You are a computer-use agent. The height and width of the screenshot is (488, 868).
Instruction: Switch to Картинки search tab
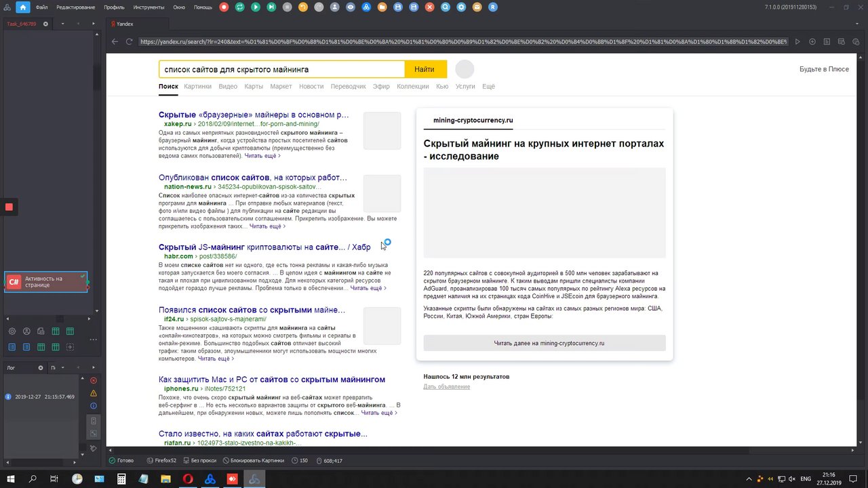coord(197,86)
